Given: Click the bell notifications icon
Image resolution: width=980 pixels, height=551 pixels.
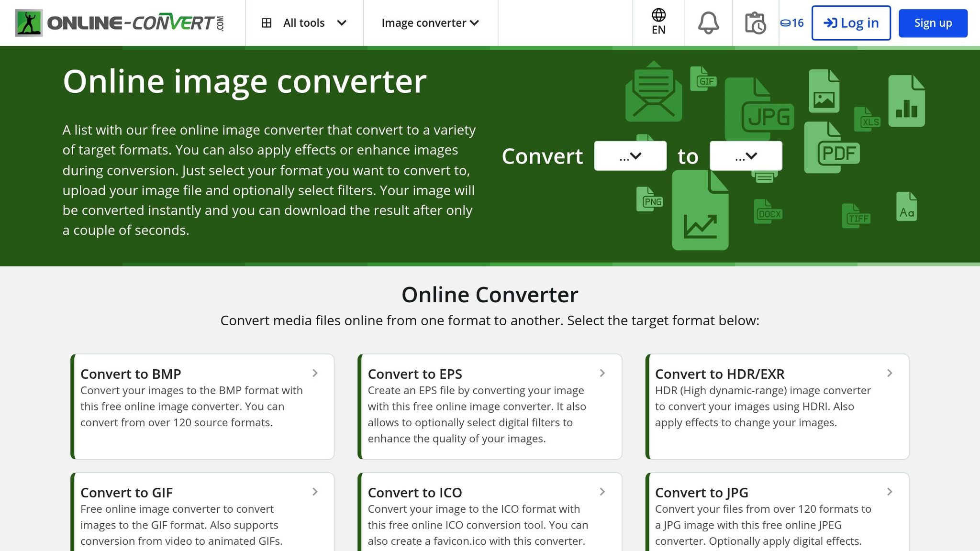Looking at the screenshot, I should tap(709, 22).
